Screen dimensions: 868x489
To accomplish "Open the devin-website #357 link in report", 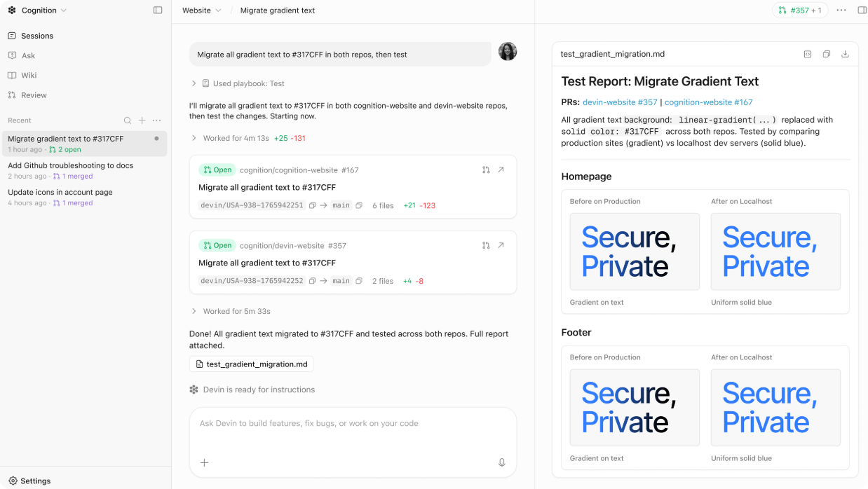I will 620,102.
